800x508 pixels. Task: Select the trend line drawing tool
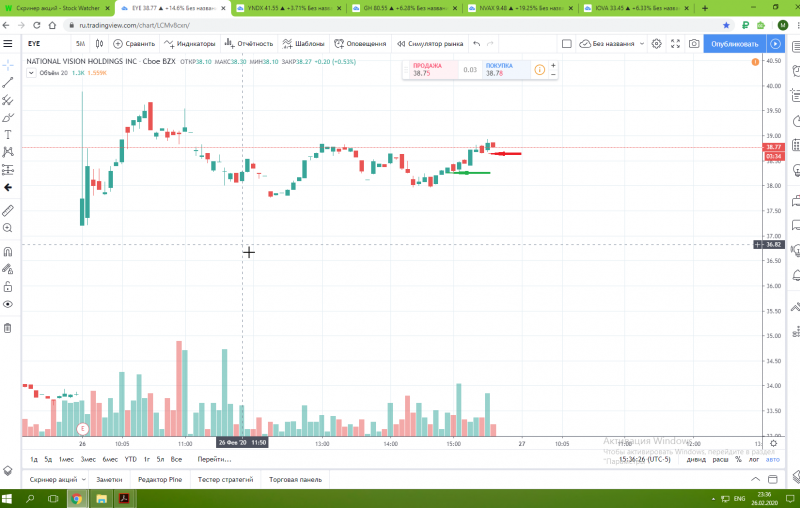(x=8, y=83)
